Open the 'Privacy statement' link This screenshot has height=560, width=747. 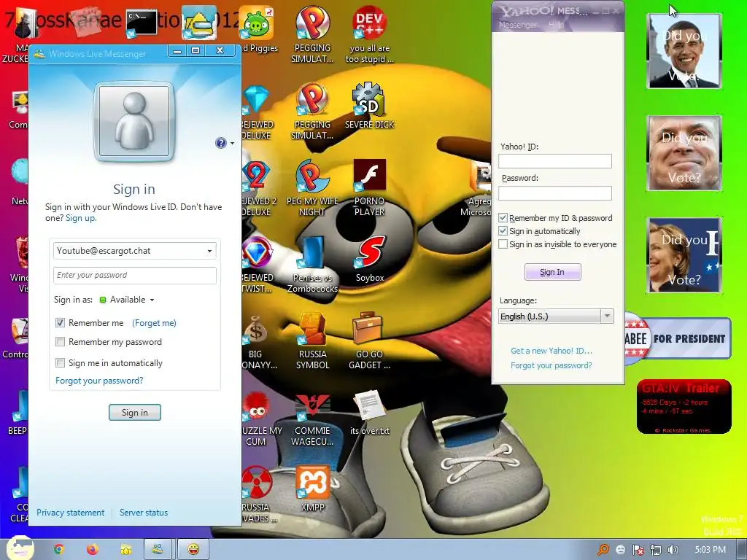click(71, 513)
